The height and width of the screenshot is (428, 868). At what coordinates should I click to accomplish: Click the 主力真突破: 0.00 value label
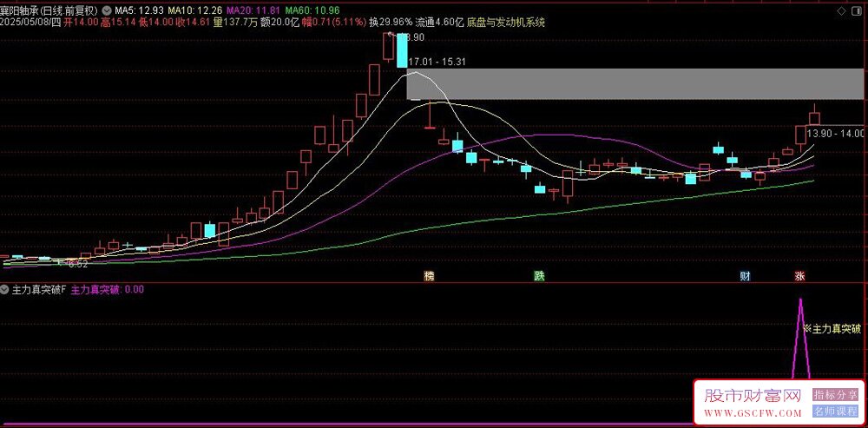(108, 289)
